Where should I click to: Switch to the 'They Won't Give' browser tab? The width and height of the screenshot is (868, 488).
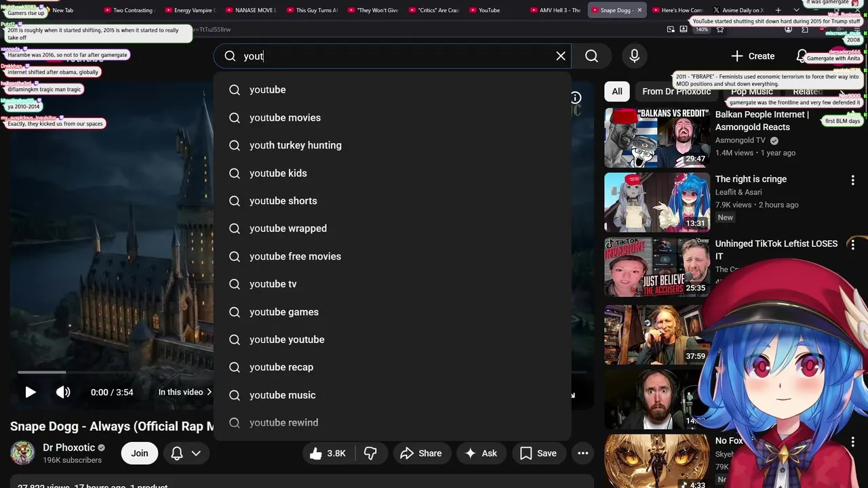tap(373, 10)
